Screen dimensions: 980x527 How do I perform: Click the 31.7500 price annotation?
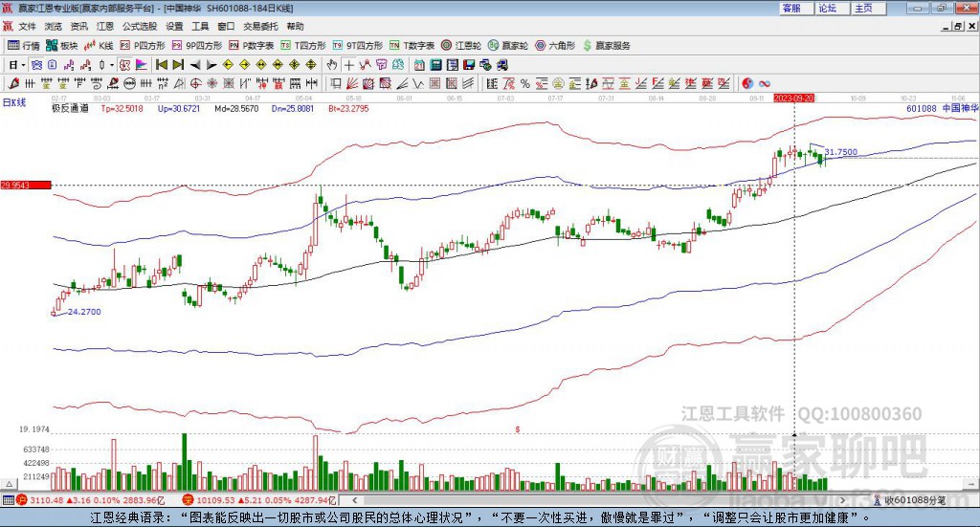click(x=840, y=152)
